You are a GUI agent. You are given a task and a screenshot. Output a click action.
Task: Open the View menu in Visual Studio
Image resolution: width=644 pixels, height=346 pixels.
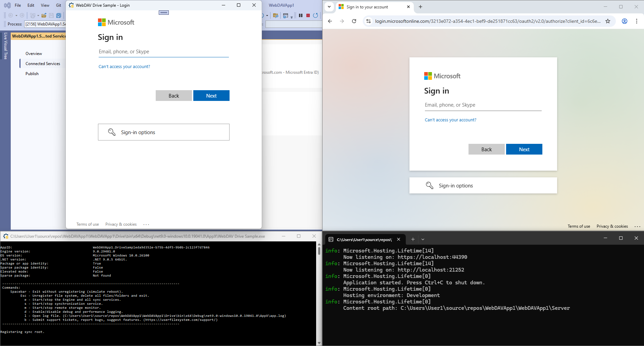coord(45,5)
